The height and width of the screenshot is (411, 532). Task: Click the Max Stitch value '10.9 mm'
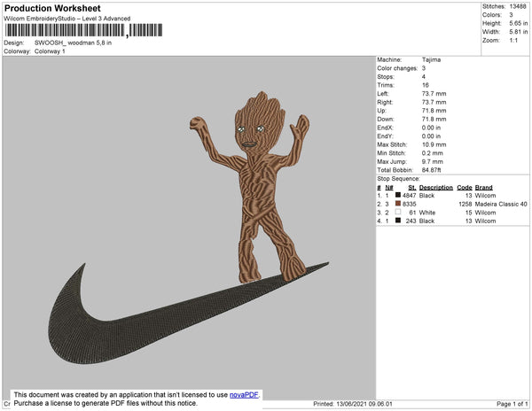(x=434, y=144)
